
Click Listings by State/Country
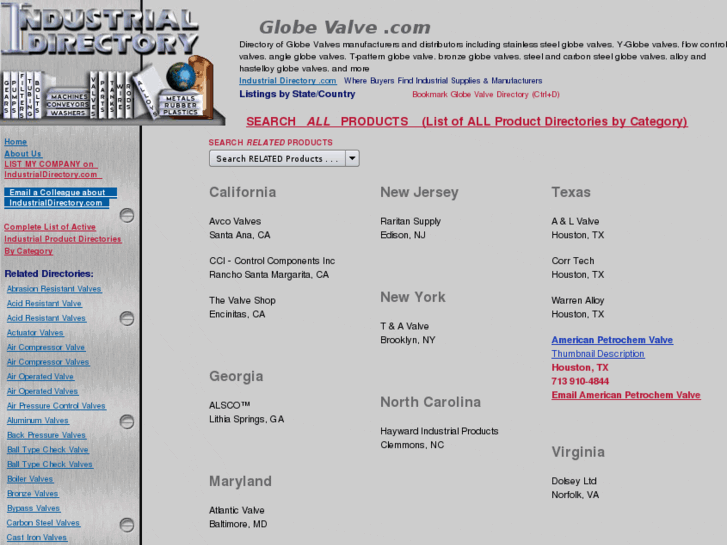(x=297, y=94)
